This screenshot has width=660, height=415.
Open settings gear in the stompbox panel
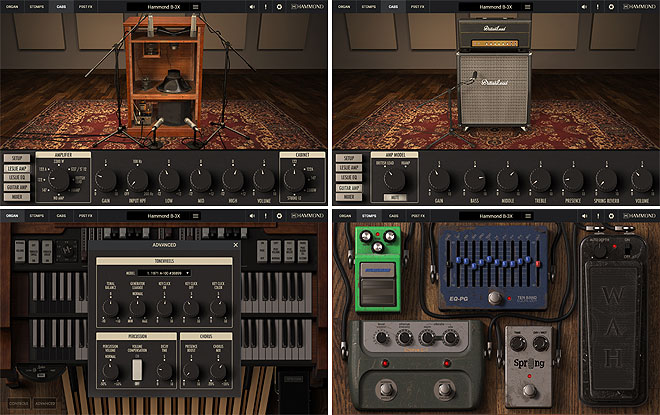(610, 215)
